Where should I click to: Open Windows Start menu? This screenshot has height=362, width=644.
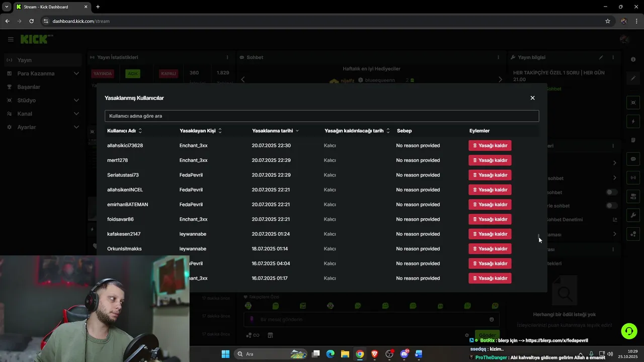pos(225,354)
